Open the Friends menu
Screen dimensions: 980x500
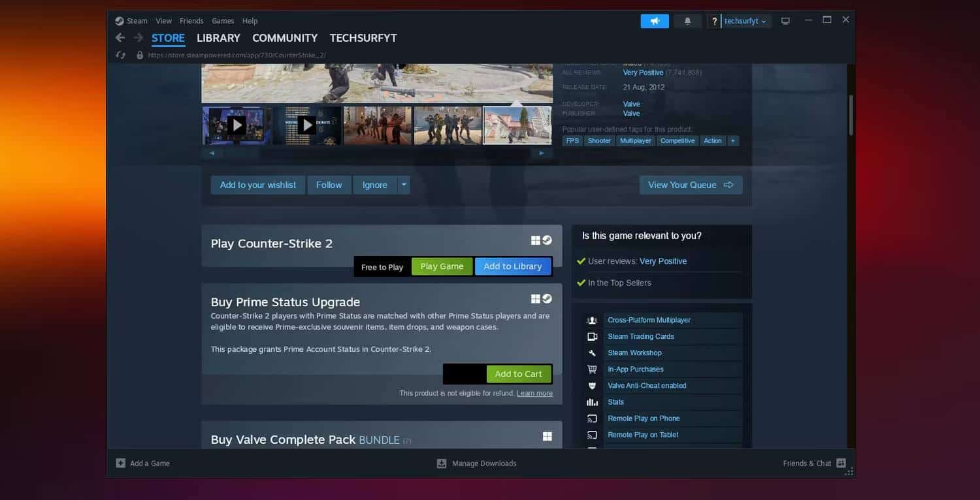click(x=191, y=20)
